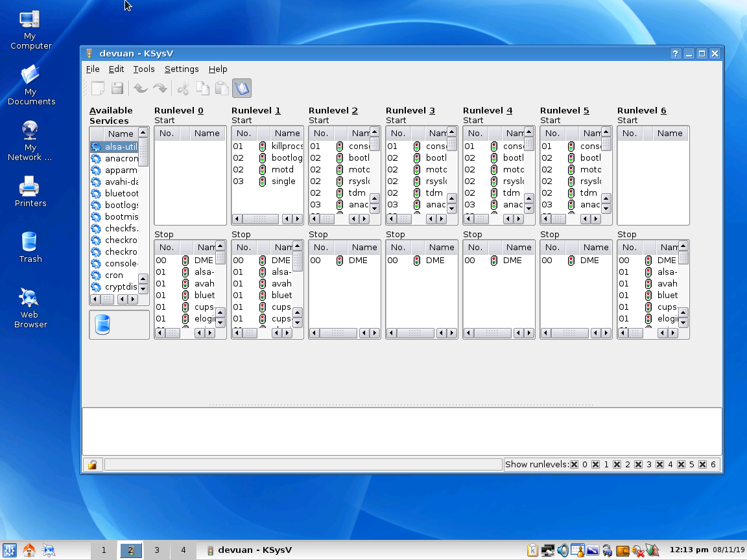747x560 pixels.
Task: Toggle Show runlevel 0 checkbox
Action: coord(574,464)
